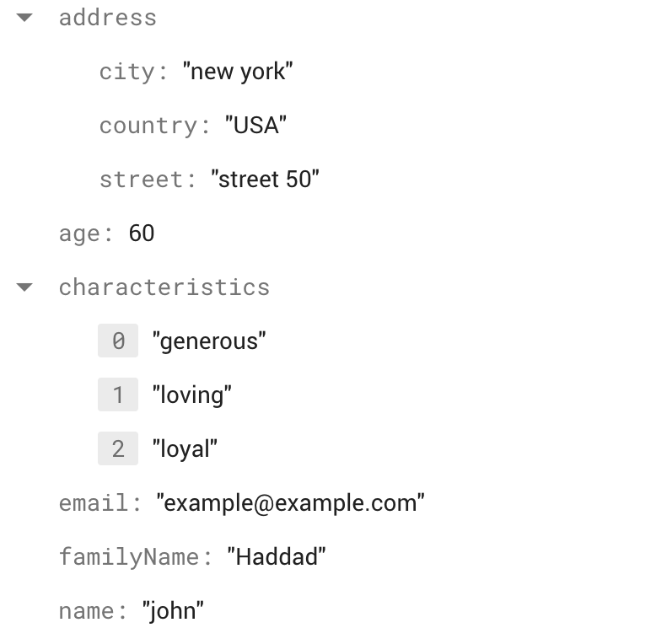Select the "USA" country value

pyautogui.click(x=256, y=126)
